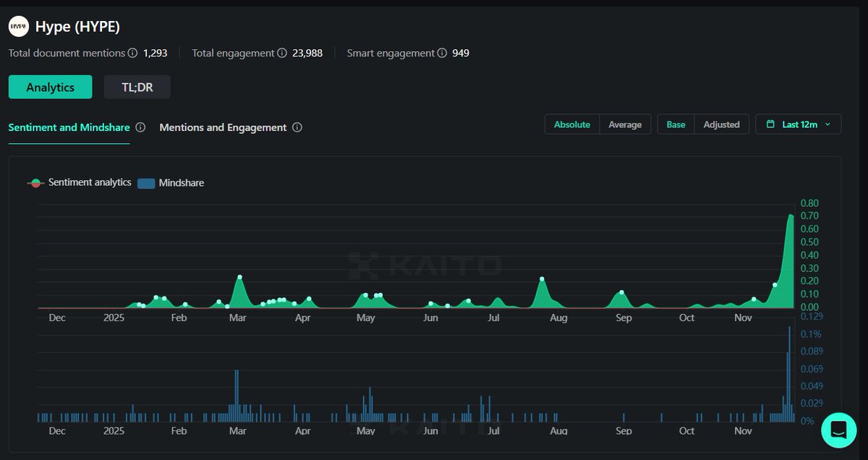Open the Sentiment and Mindshare tab
The image size is (868, 460).
point(69,127)
